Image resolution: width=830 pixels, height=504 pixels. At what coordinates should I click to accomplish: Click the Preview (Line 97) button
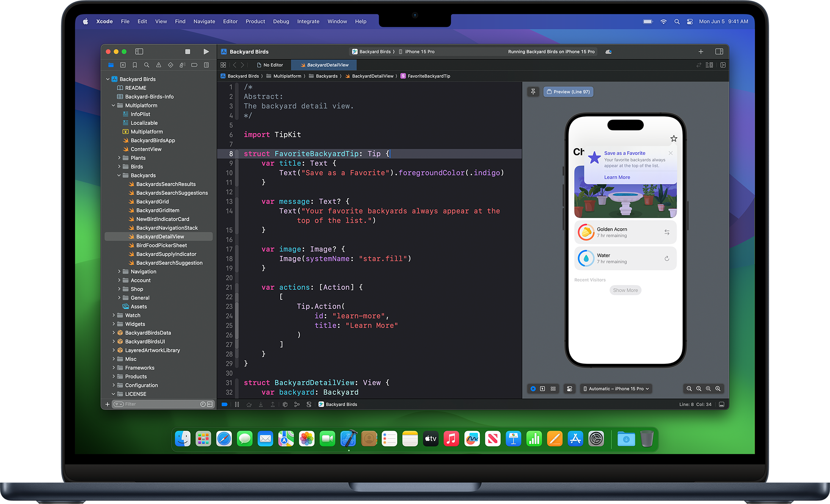click(x=568, y=92)
